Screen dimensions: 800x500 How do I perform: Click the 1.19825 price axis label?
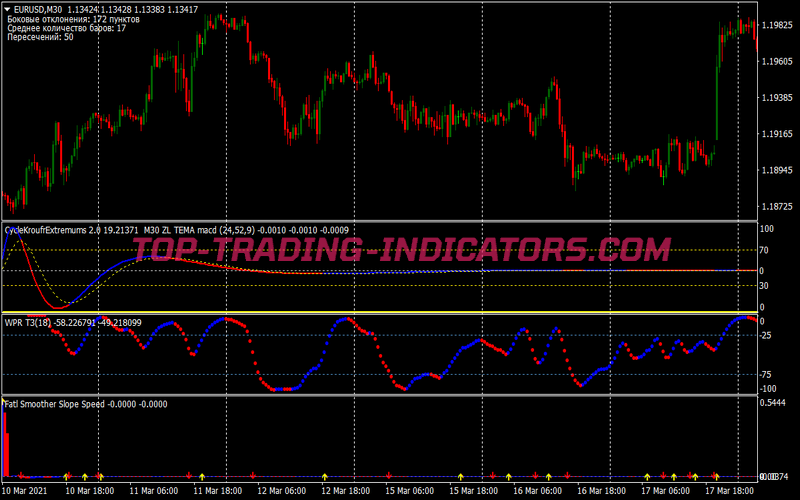tap(777, 25)
